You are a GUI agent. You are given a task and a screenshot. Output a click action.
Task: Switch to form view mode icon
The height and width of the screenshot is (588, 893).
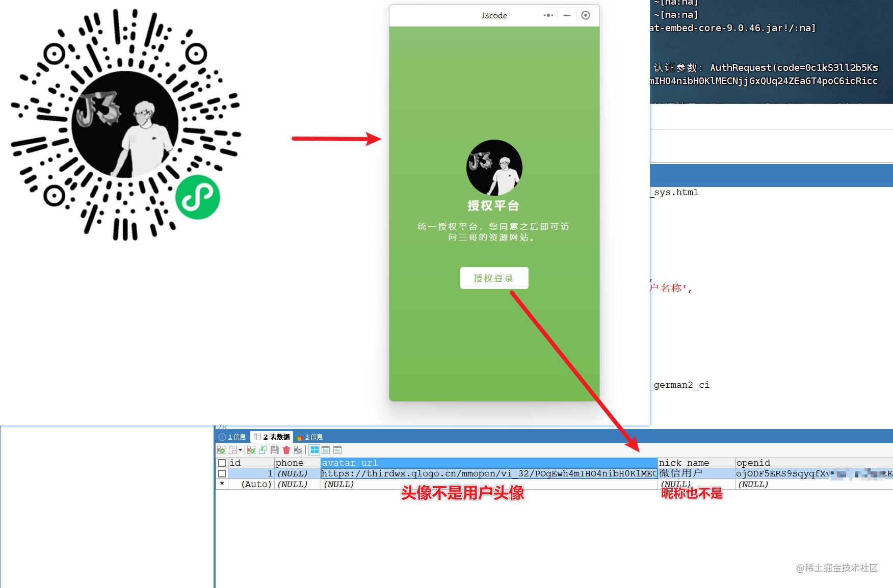coord(326,450)
